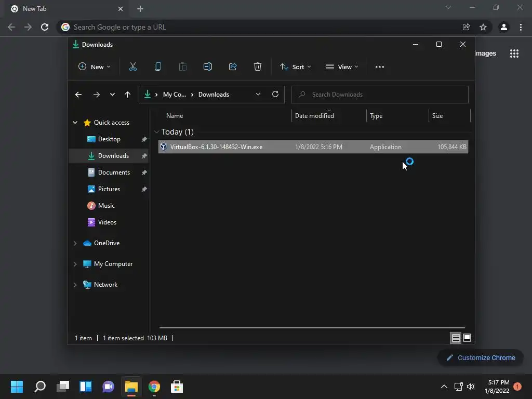Viewport: 532px width, 399px height.
Task: Open the View dropdown
Action: pyautogui.click(x=342, y=67)
